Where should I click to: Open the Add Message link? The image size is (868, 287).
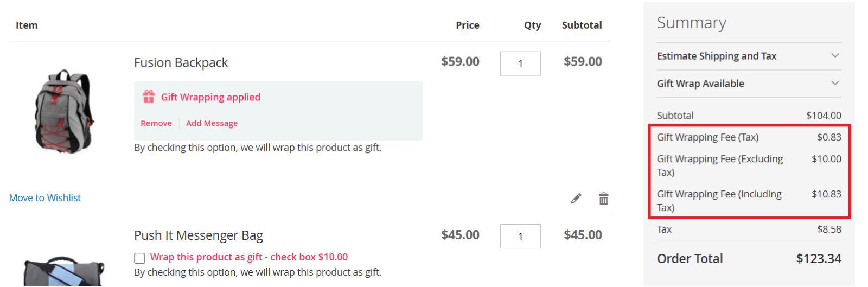(x=212, y=123)
